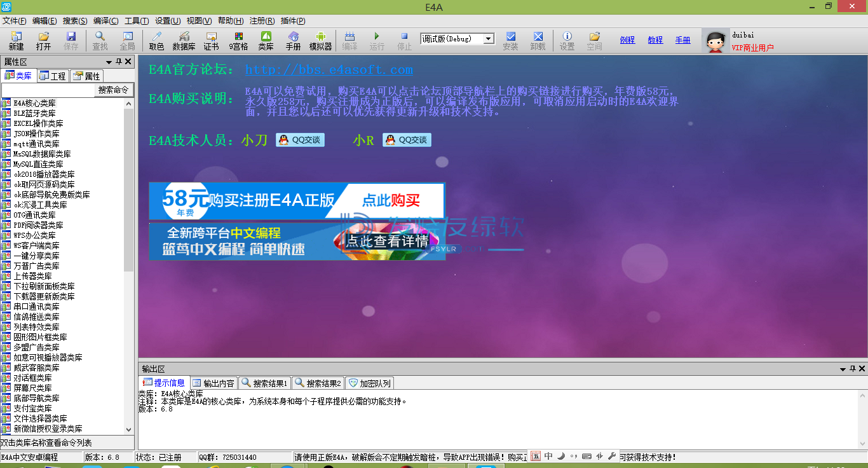Open the 注册(R) menu

[x=262, y=21]
